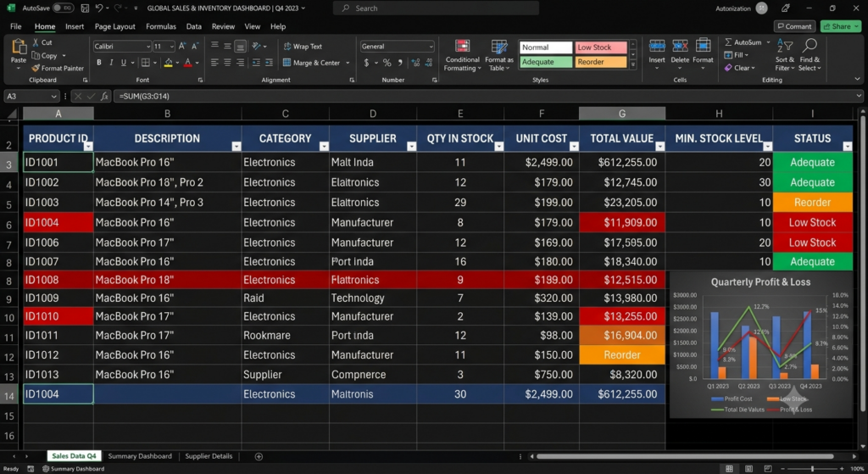Open the STATUS filter dropdown

848,146
